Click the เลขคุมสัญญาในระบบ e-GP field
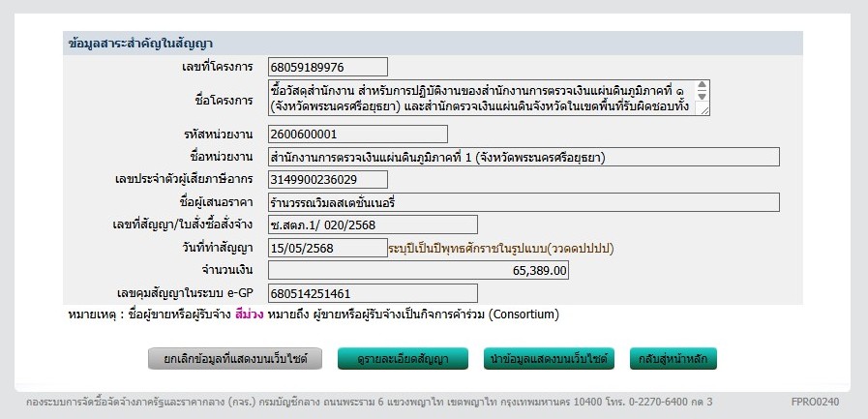 pyautogui.click(x=373, y=292)
